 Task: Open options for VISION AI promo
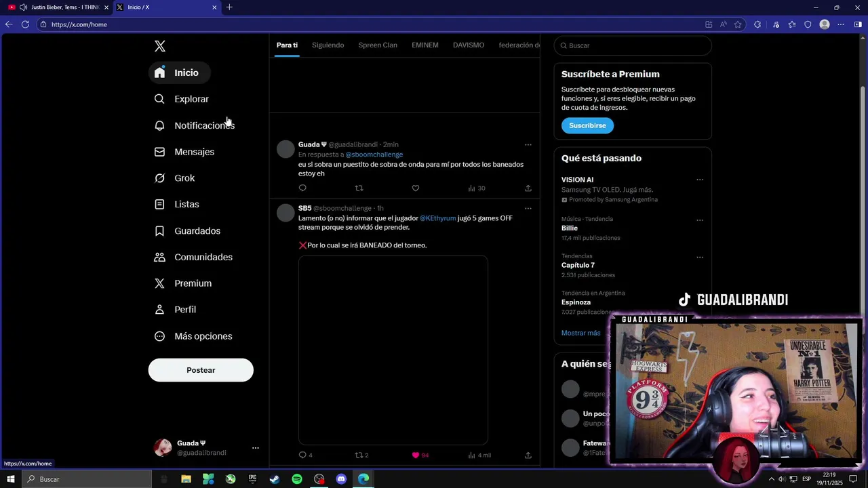pos(700,180)
